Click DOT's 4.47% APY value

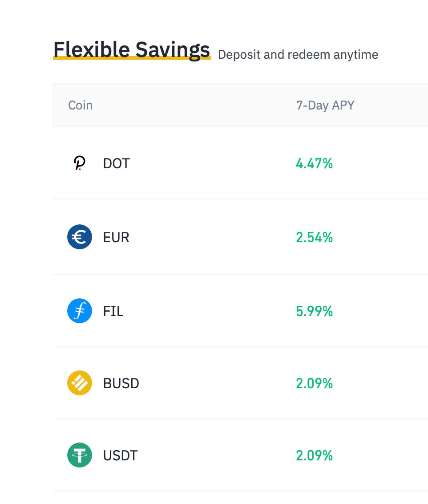pyautogui.click(x=314, y=163)
